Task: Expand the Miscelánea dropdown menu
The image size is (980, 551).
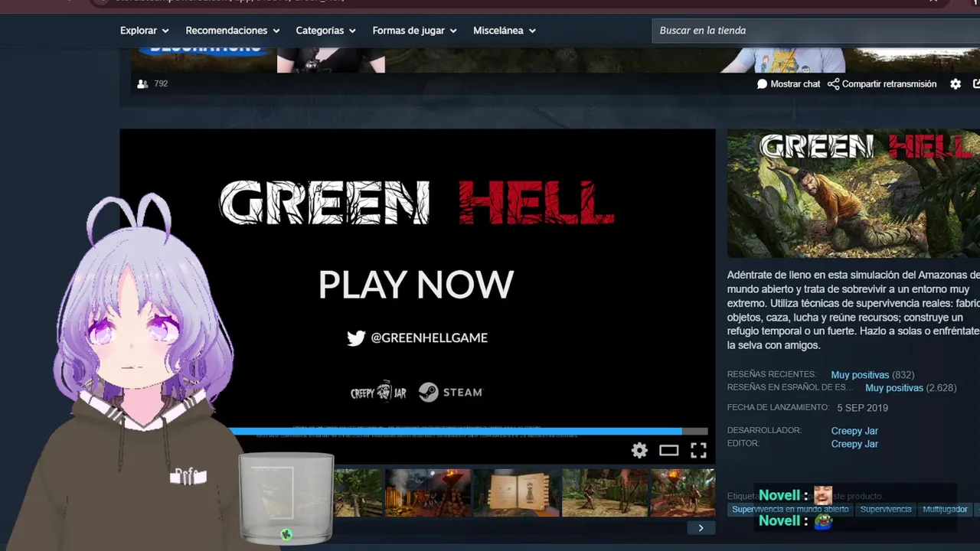Action: click(505, 31)
